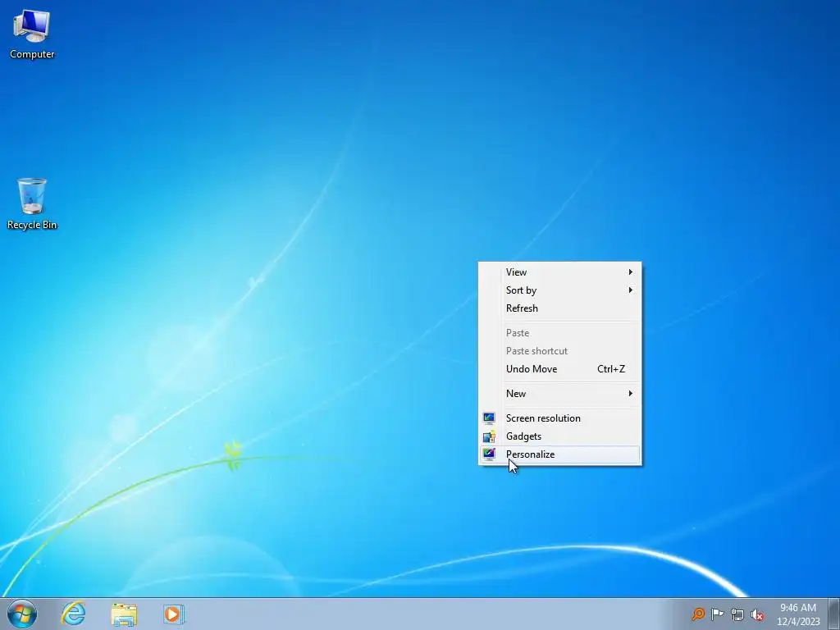
Task: Click the greyed Paste menu entry
Action: click(x=559, y=333)
